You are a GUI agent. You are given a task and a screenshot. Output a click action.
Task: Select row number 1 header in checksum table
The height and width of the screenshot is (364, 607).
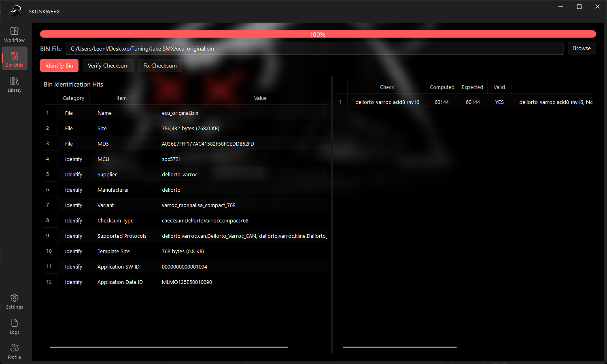(x=342, y=102)
